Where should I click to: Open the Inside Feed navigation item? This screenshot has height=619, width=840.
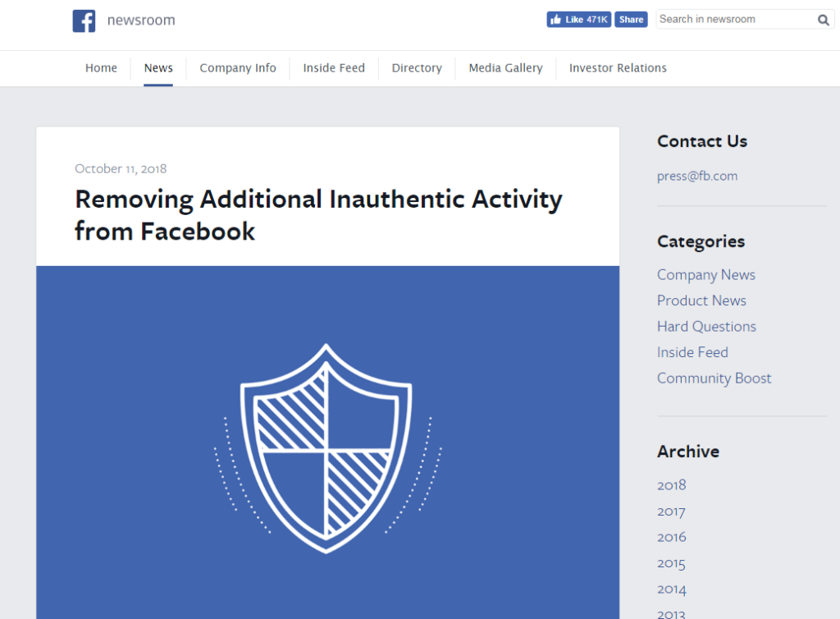(334, 68)
